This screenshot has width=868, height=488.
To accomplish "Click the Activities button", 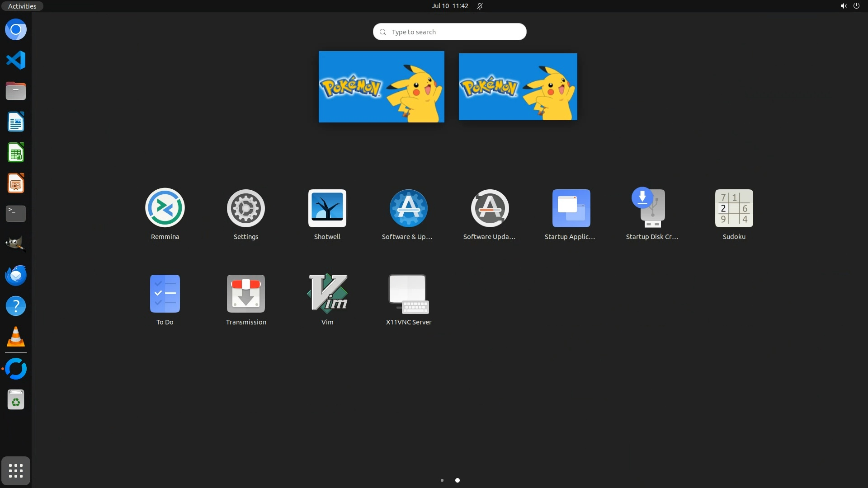I will click(22, 6).
